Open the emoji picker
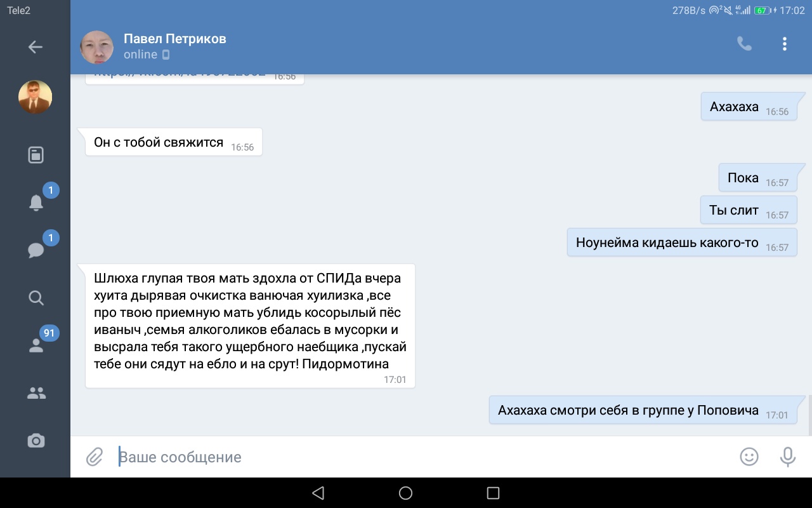The image size is (812, 508). (749, 457)
